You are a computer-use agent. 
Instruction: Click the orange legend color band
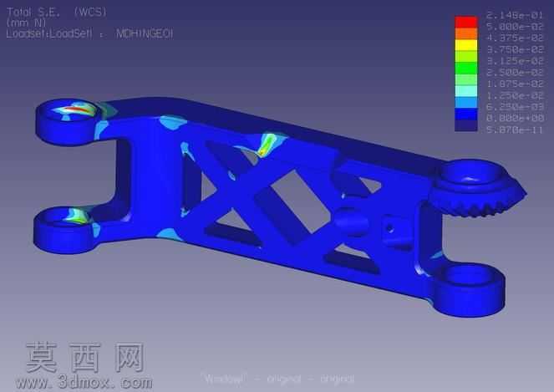[x=465, y=33]
